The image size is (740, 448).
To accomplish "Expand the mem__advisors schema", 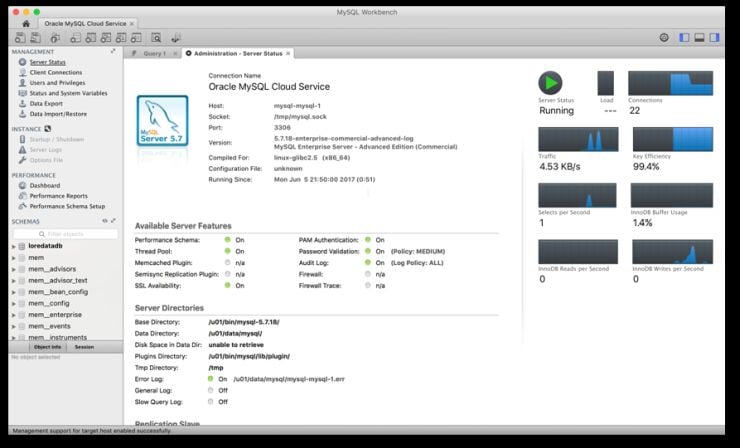I will click(14, 269).
